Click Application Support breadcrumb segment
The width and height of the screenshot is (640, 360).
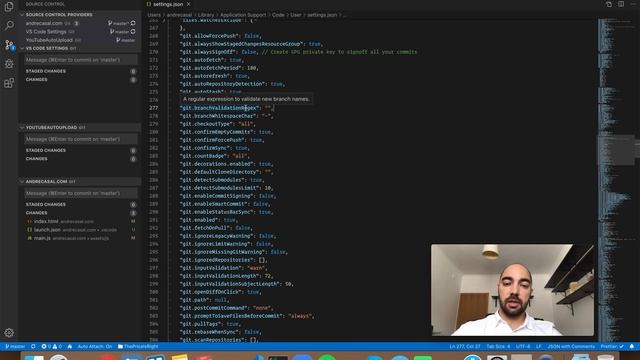[x=243, y=15]
